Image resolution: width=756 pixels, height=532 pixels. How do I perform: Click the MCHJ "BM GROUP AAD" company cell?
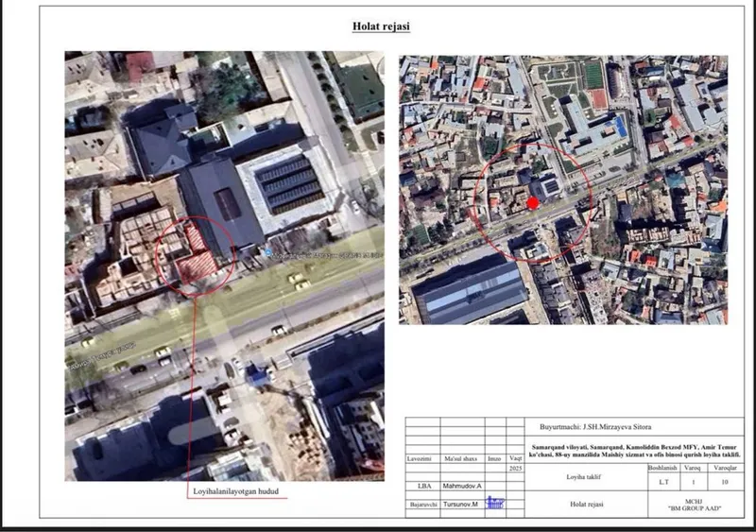click(x=695, y=505)
